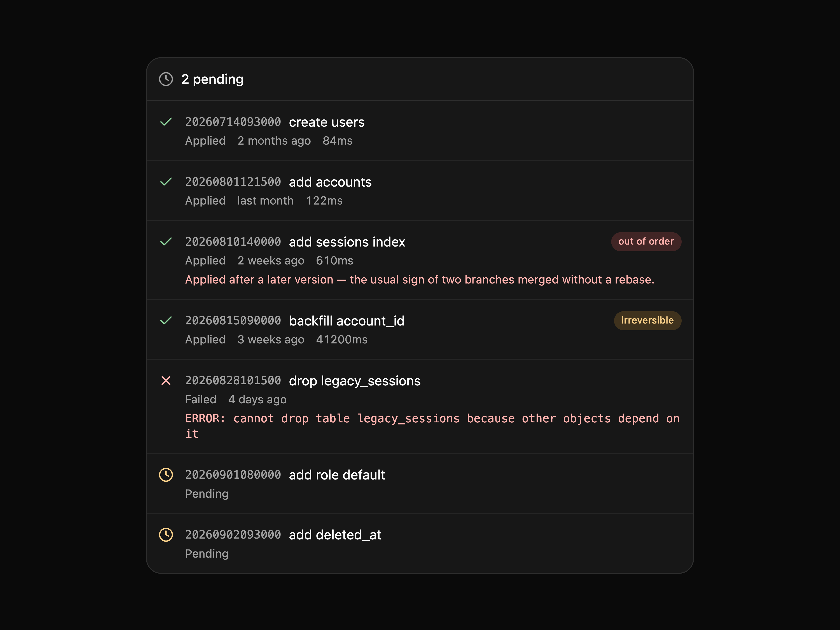The height and width of the screenshot is (630, 840).
Task: Click the pending clock for add role default
Action: click(166, 475)
